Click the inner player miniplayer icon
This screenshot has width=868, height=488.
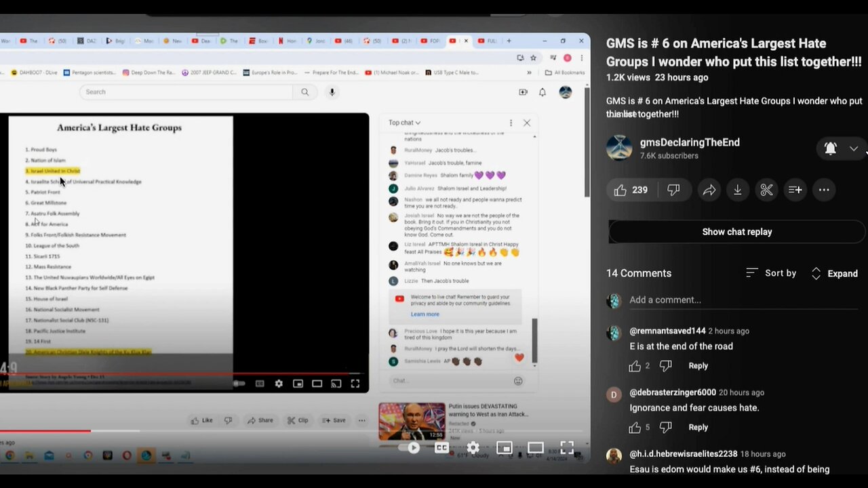click(x=298, y=384)
